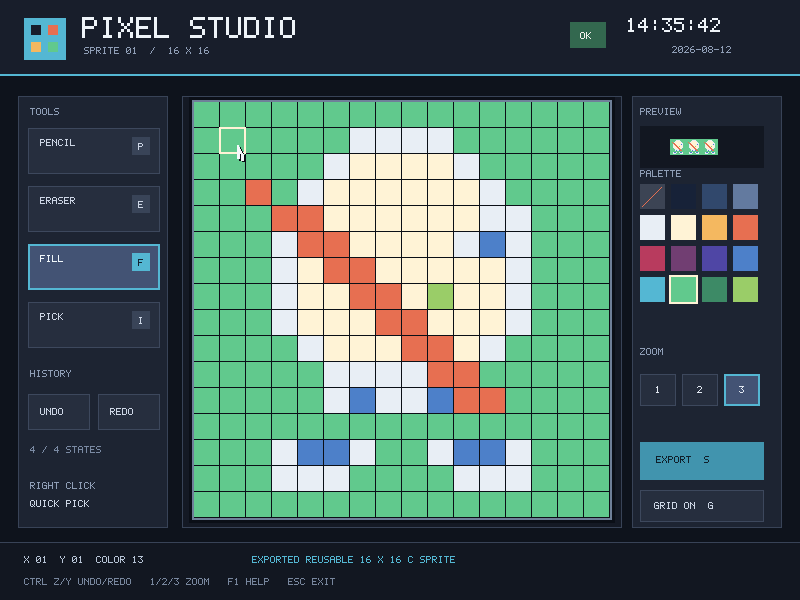
Task: Click the 'COLOR 13' status readout
Action: (x=119, y=560)
